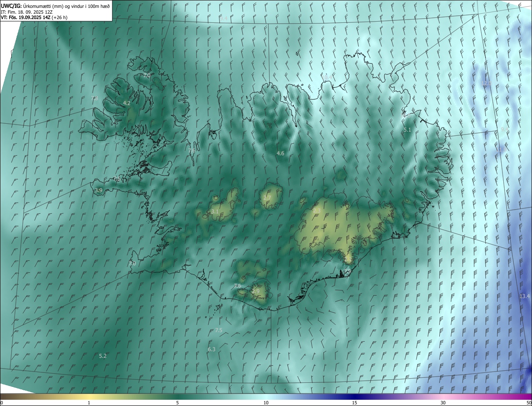
Task: Select the 7.8 value label off the Westfjords
Action: (x=94, y=98)
